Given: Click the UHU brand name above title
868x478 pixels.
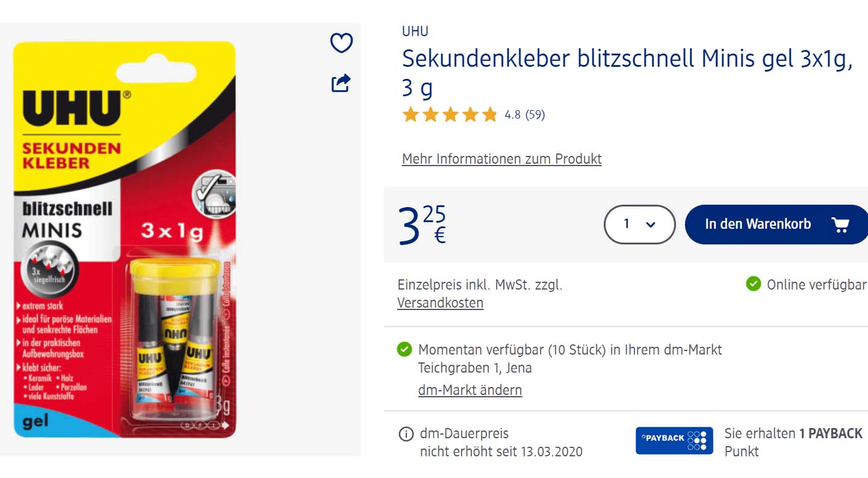Looking at the screenshot, I should coord(415,31).
